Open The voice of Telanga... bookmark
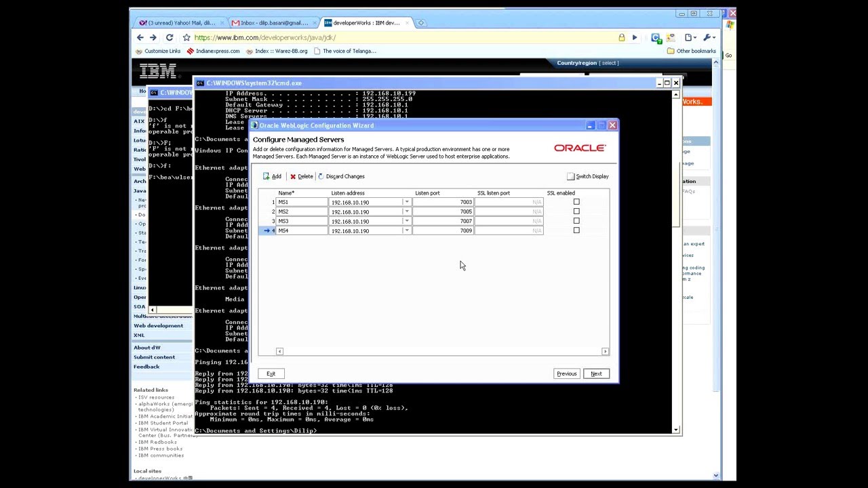The height and width of the screenshot is (488, 868). point(345,51)
